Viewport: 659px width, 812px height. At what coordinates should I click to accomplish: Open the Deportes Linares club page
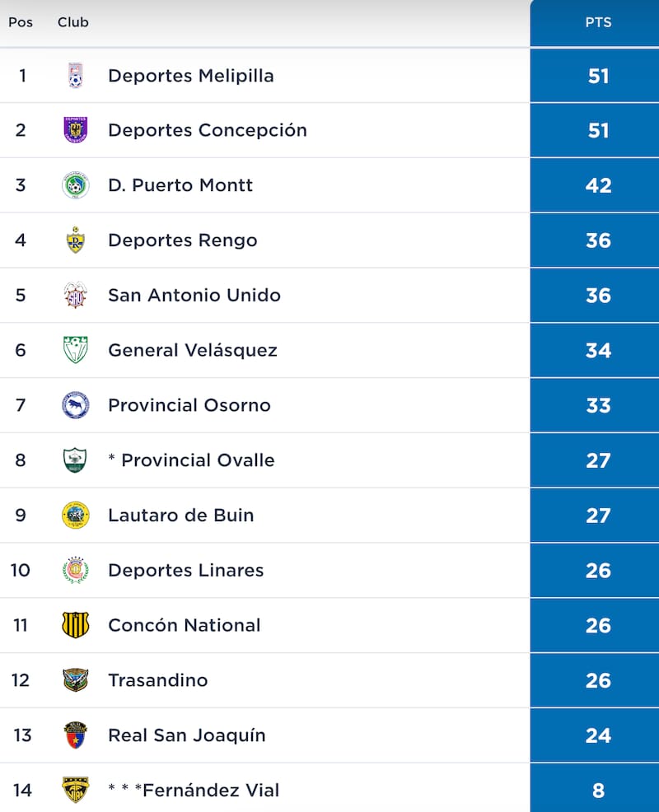[185, 570]
